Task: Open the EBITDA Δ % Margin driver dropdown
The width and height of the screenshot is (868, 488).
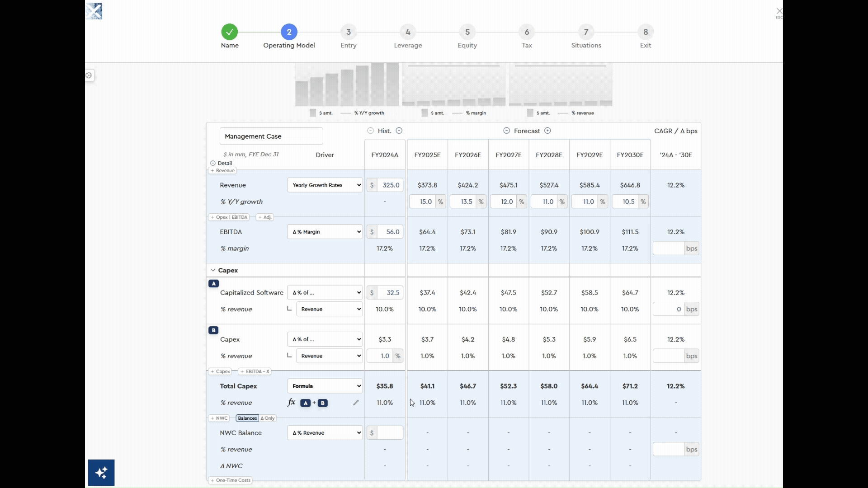Action: tap(325, 232)
